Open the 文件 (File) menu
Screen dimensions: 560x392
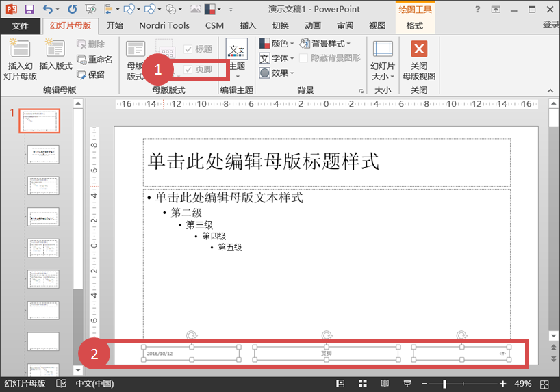click(21, 25)
